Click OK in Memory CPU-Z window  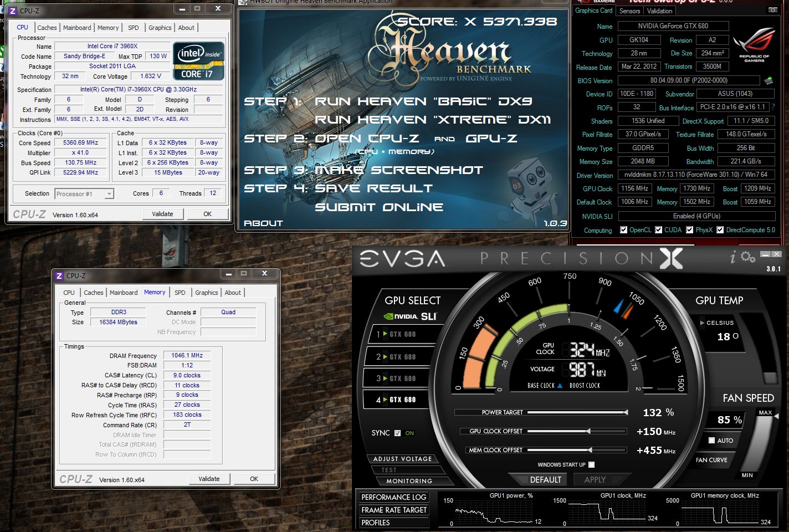point(254,479)
